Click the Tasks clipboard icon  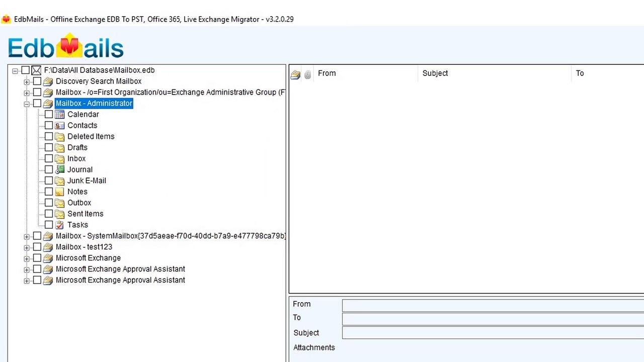tap(59, 225)
